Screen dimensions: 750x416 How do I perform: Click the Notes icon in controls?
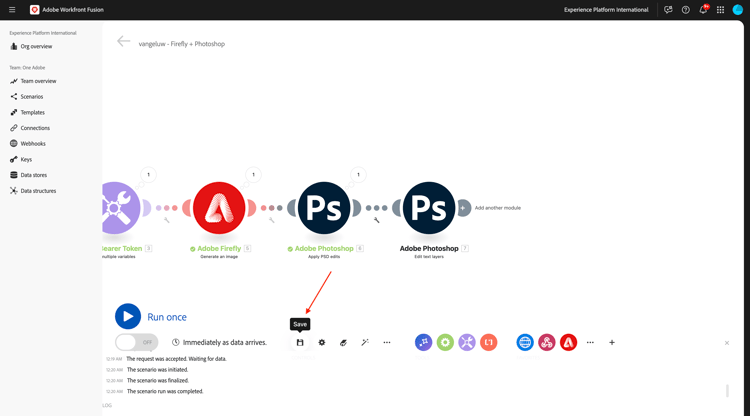[x=343, y=342]
